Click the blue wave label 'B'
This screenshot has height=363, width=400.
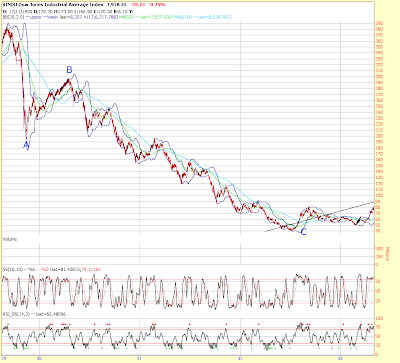point(69,70)
